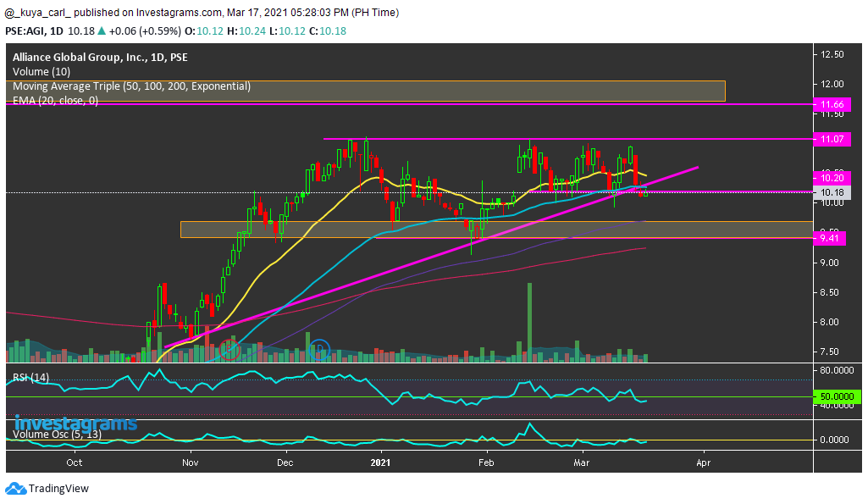Open the TradingView text link
The image size is (868, 504).
58,489
